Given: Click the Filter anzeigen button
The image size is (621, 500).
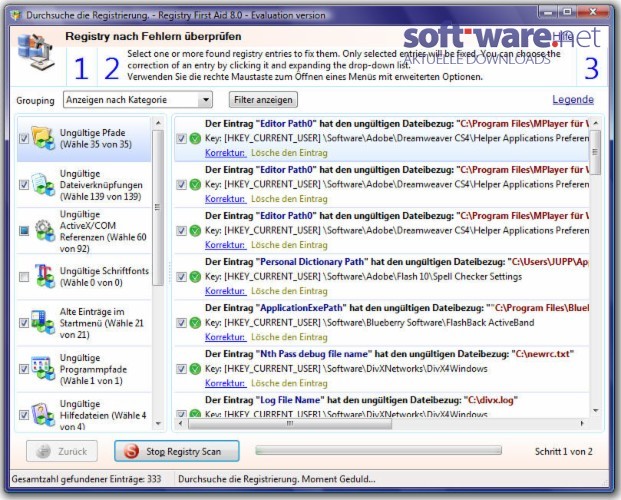Looking at the screenshot, I should click(263, 100).
